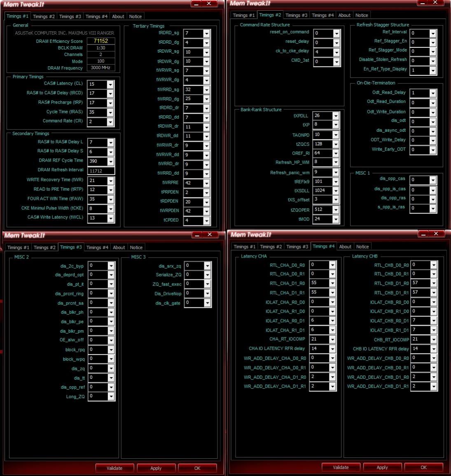The height and width of the screenshot is (476, 451).
Task: Click Apply button in bottom-left window
Action: point(156,468)
